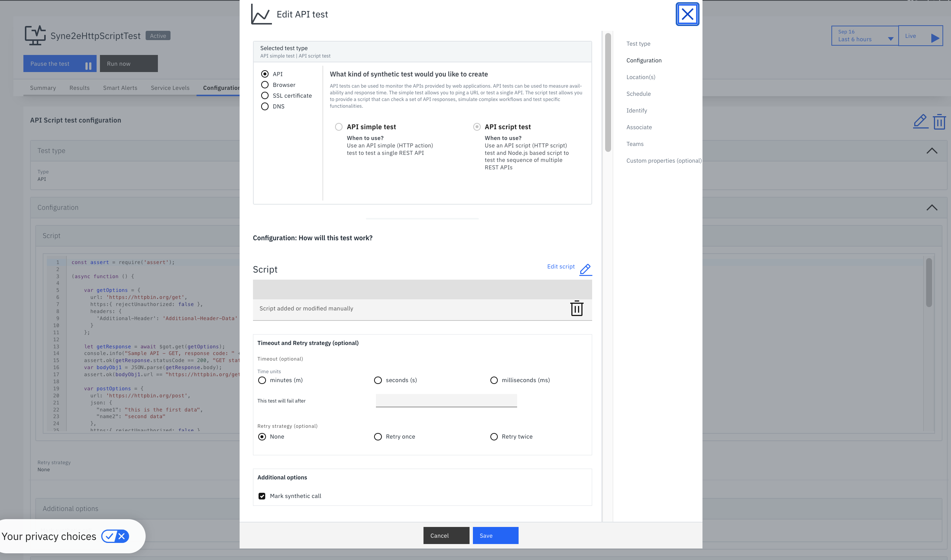Screen dimensions: 951x560
Task: Select Retry once strategy
Action: pos(378,437)
